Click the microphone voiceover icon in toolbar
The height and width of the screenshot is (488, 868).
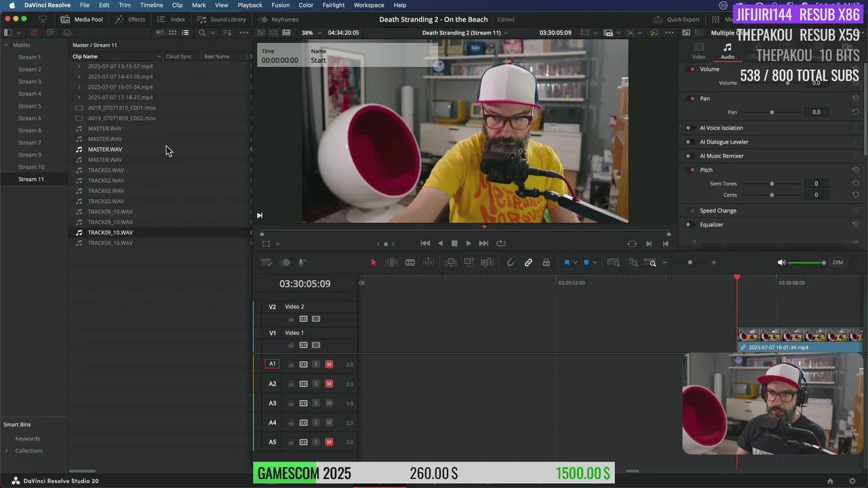(302, 262)
